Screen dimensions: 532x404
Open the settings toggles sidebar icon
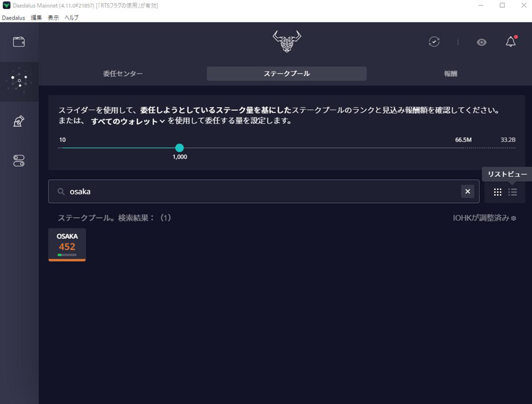pos(19,161)
